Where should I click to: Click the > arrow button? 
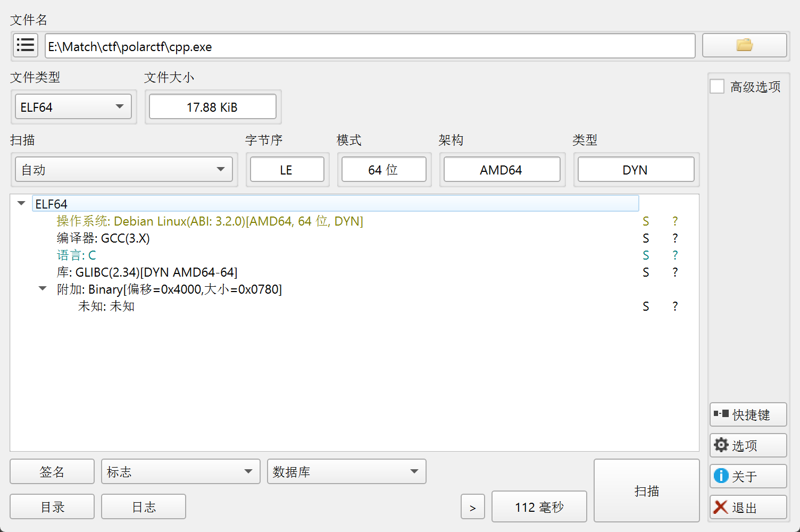pos(473,506)
